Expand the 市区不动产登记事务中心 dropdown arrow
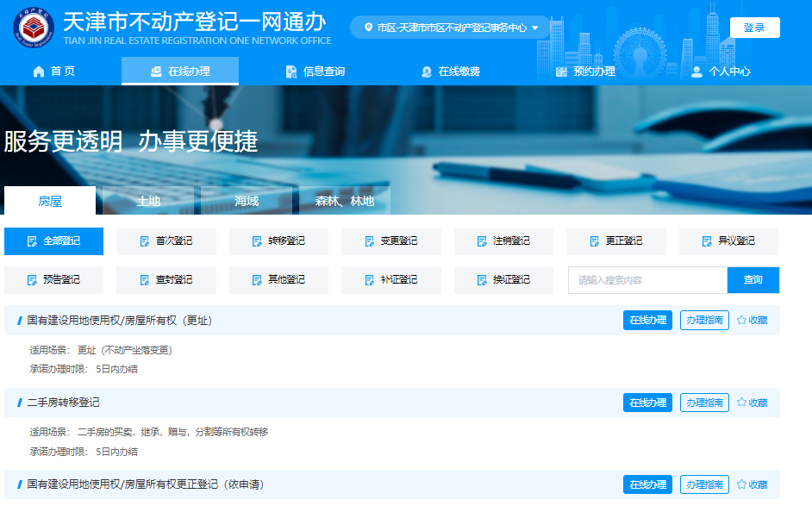The height and width of the screenshot is (506, 812). (x=535, y=28)
